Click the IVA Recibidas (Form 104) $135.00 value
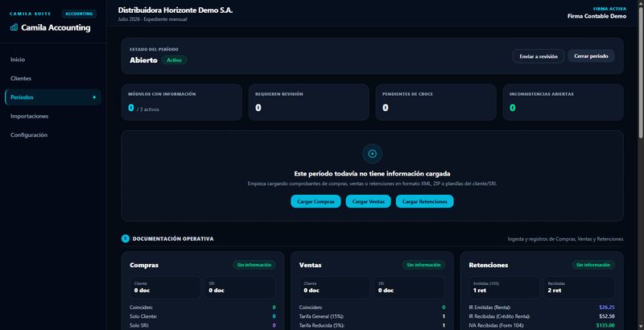644x330 pixels. coord(605,325)
